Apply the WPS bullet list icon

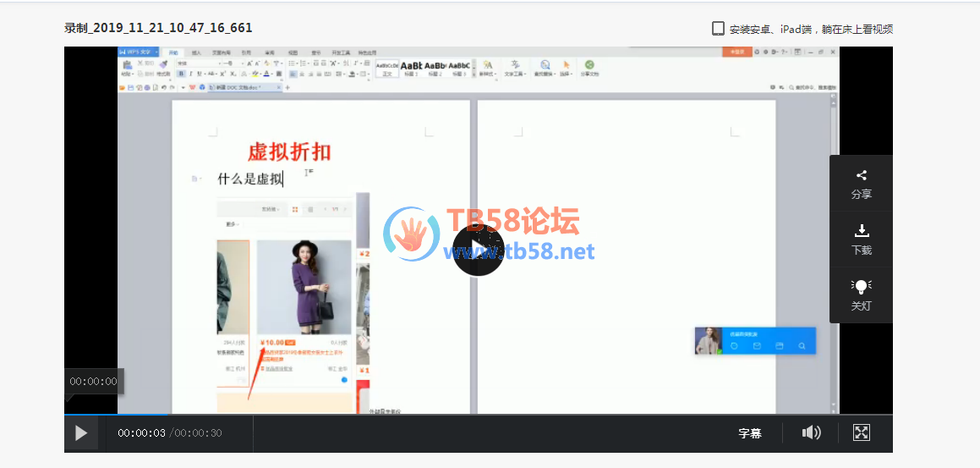pos(291,63)
